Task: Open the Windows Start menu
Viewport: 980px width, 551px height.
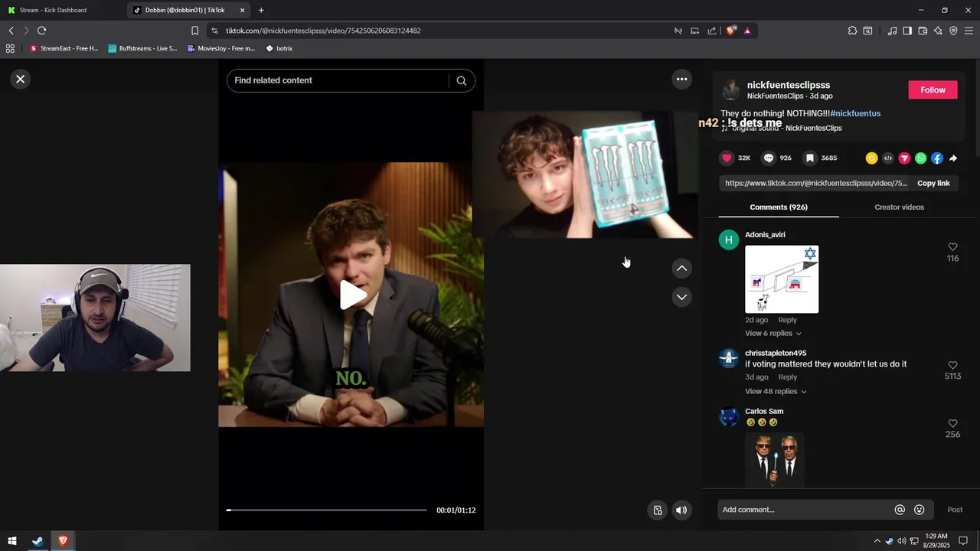Action: pos(11,541)
